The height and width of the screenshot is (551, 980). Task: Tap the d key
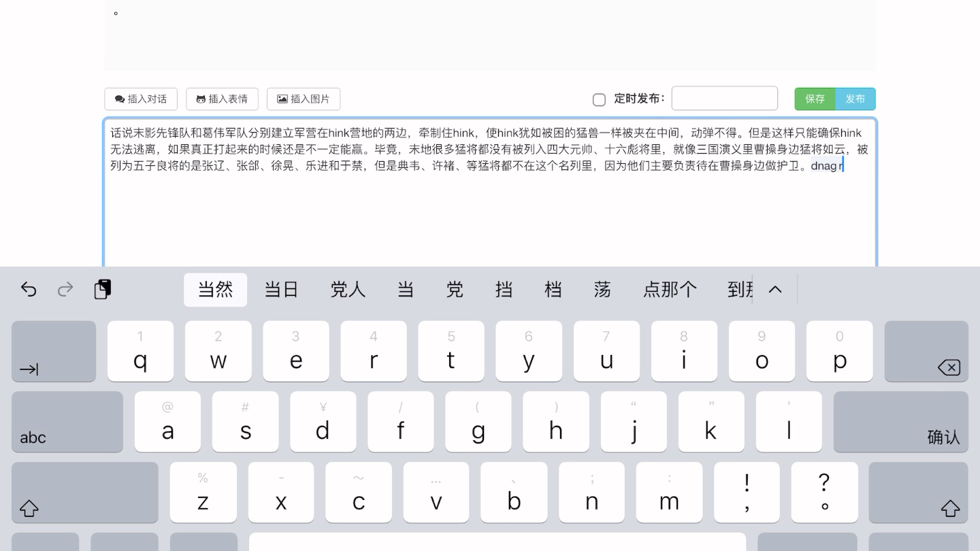[x=323, y=422]
